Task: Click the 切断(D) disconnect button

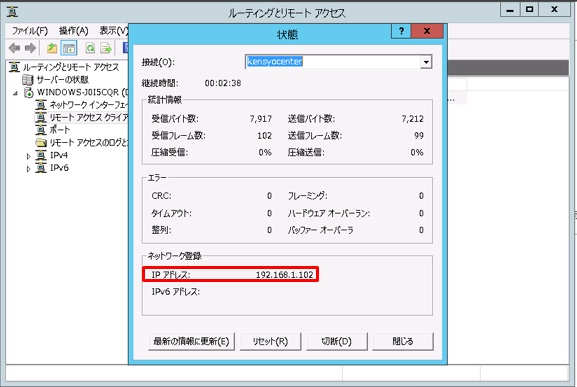Action: click(337, 341)
